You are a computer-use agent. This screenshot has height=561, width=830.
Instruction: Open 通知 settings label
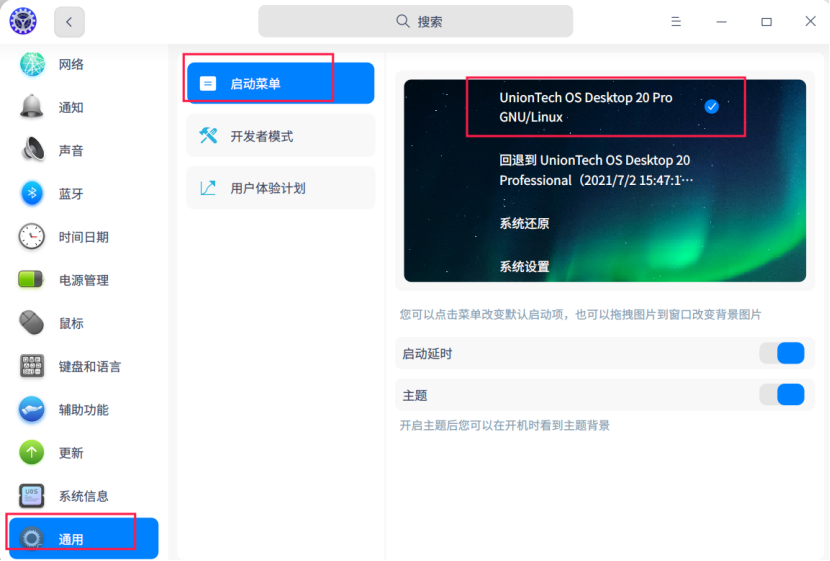click(71, 107)
